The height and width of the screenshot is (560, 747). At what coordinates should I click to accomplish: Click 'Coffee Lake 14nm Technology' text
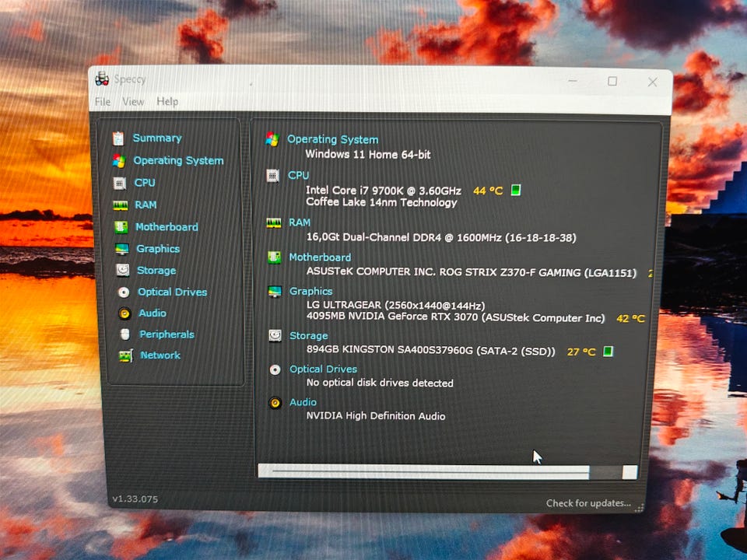[x=381, y=202]
